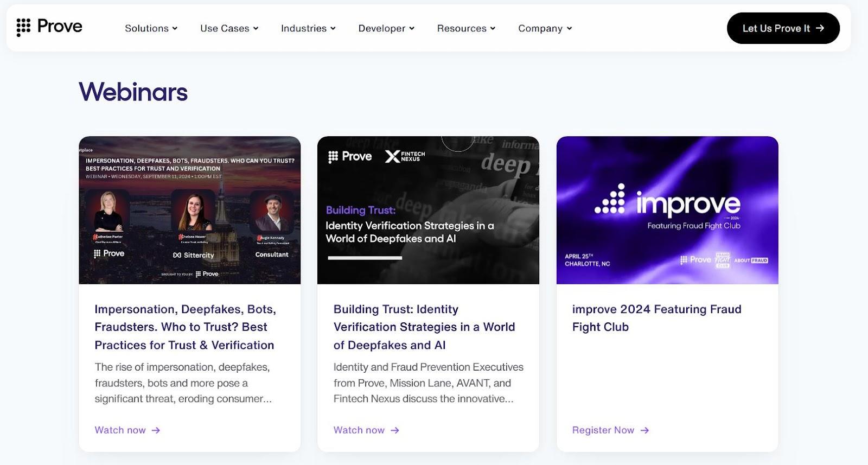
Task: Click the improve logo in purple thumbnail
Action: tap(667, 202)
